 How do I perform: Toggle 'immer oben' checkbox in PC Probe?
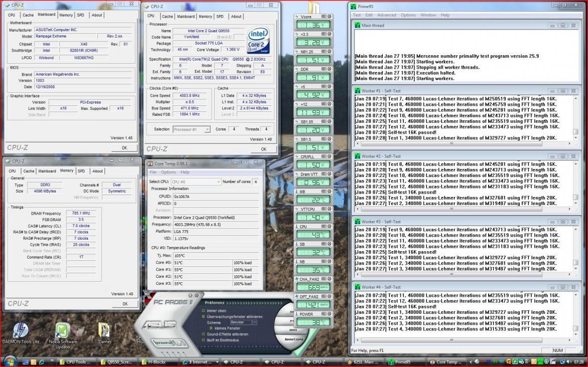(x=203, y=310)
